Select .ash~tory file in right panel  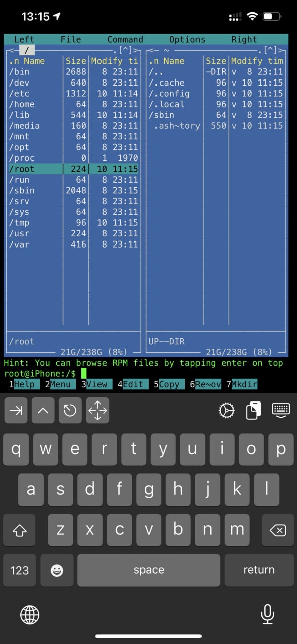click(x=216, y=126)
